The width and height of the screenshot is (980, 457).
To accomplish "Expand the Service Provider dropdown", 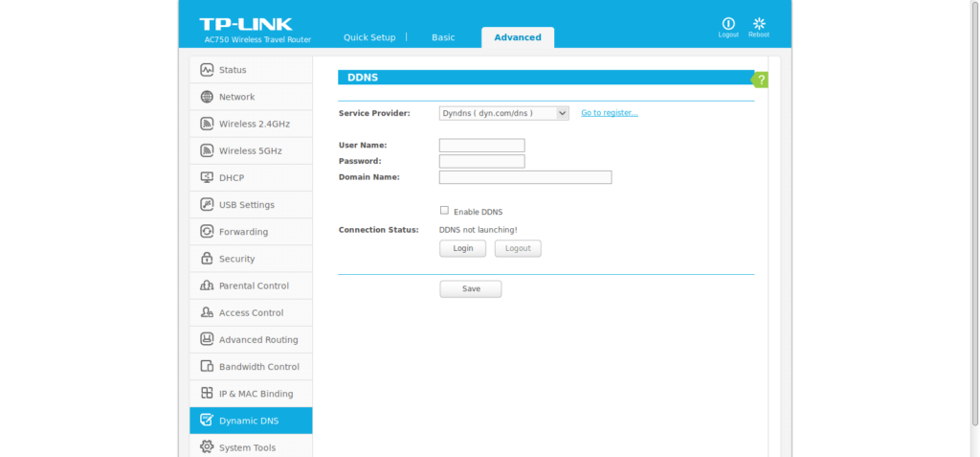I will tap(503, 113).
